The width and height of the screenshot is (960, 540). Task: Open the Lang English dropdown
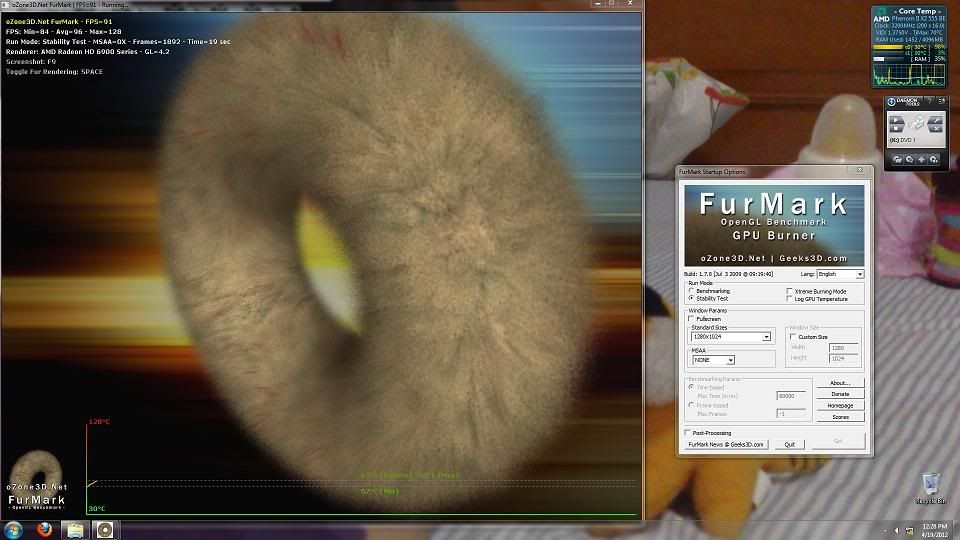[840, 274]
